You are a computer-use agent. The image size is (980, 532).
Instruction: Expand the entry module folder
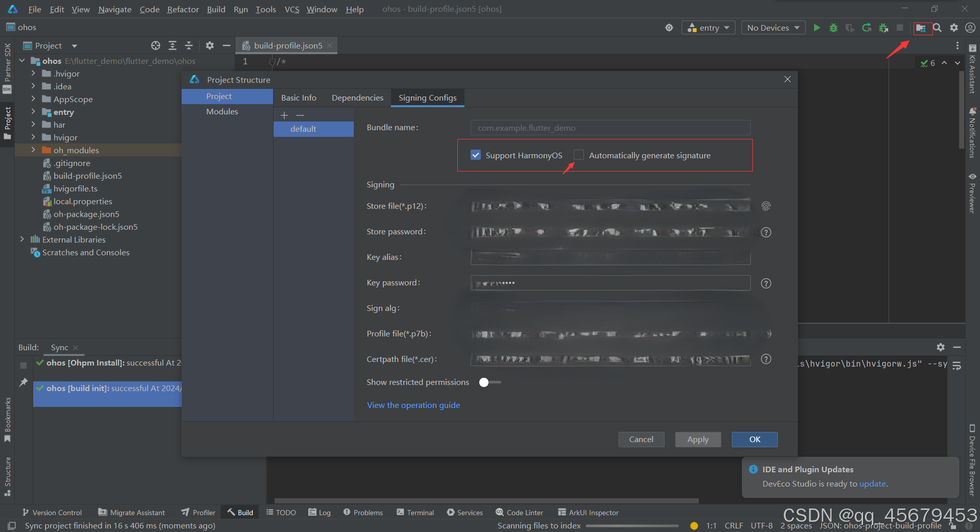click(x=33, y=111)
